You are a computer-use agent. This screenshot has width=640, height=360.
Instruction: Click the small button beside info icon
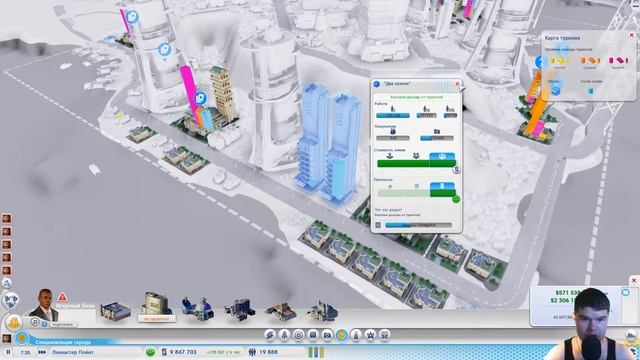62,324
